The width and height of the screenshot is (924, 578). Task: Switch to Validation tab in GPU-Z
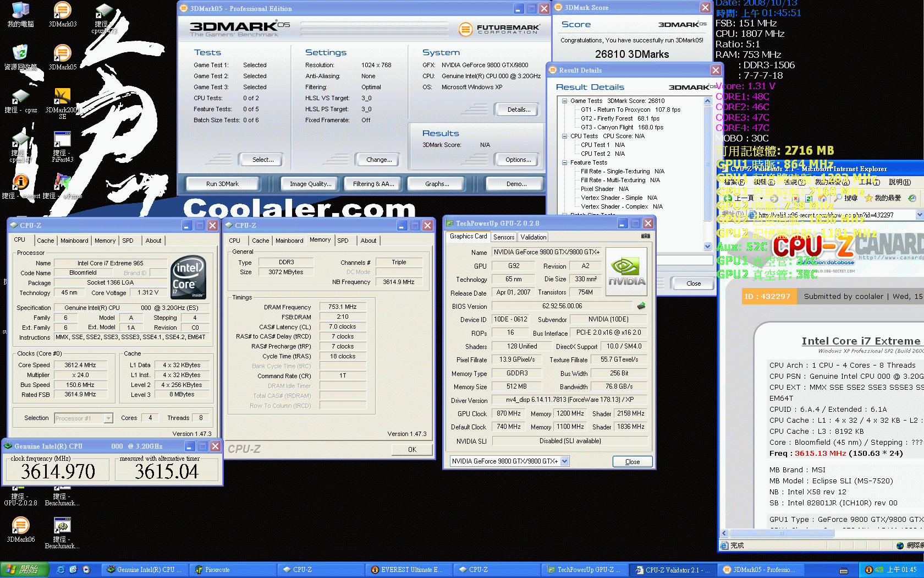click(533, 237)
